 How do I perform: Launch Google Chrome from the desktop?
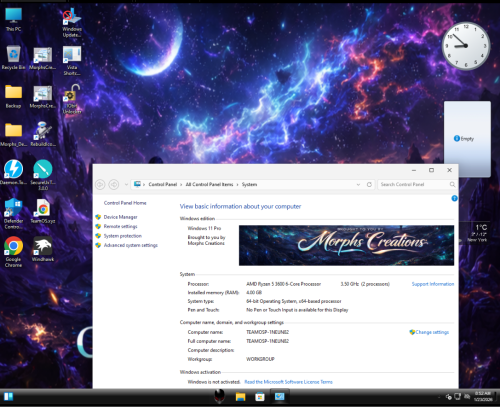[x=13, y=252]
